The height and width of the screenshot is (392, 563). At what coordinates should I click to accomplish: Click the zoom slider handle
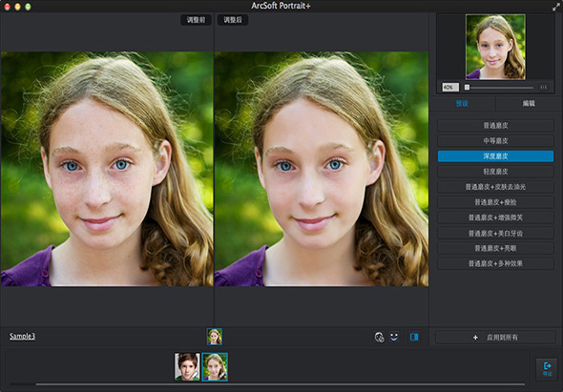467,87
